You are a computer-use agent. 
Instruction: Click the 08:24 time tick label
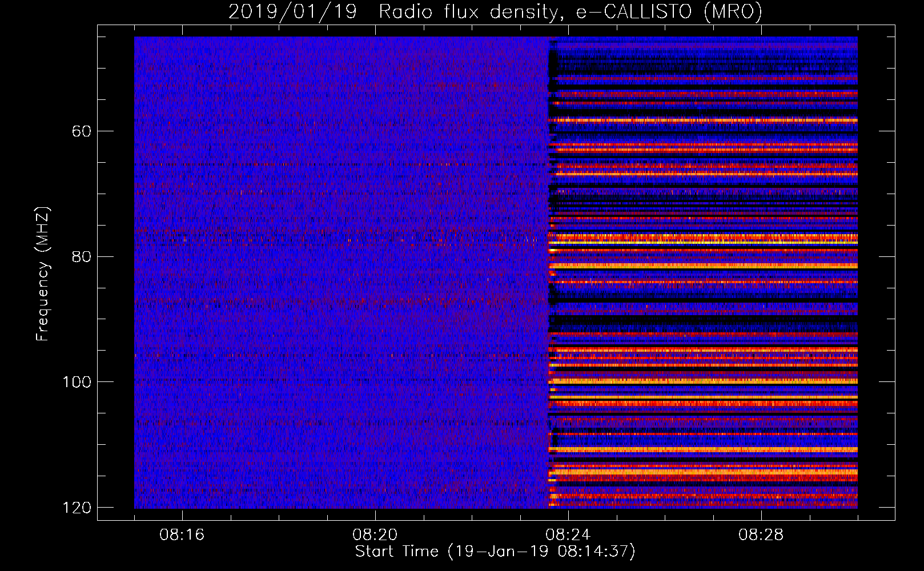coord(568,535)
